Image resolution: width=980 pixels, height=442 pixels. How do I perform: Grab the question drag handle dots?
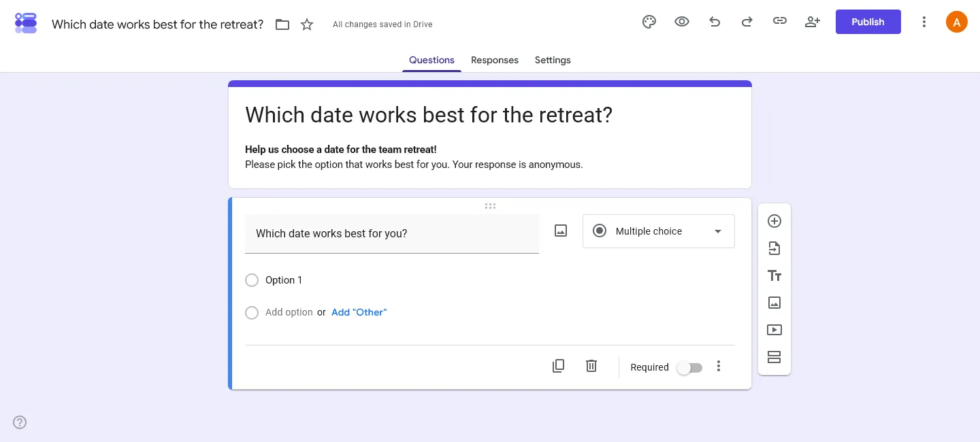pos(490,206)
